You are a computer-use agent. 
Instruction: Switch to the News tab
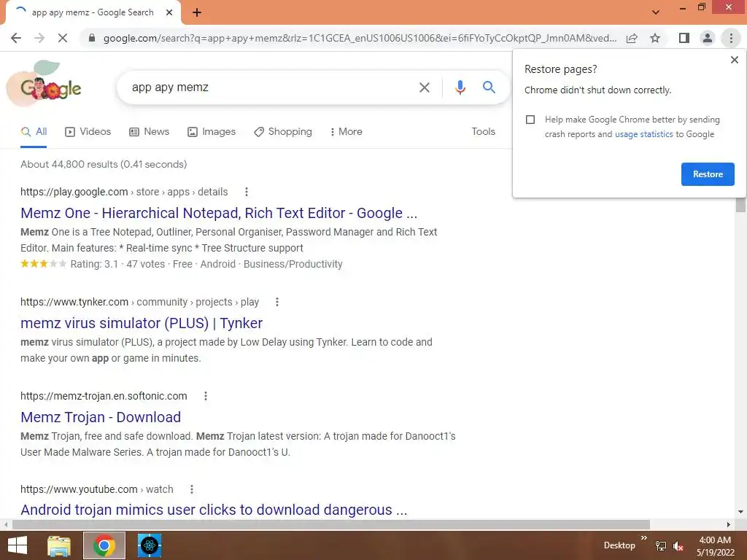click(149, 132)
